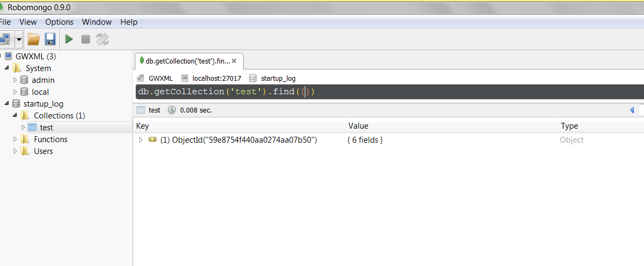Click the Key column header
The height and width of the screenshot is (266, 644).
pyautogui.click(x=240, y=126)
